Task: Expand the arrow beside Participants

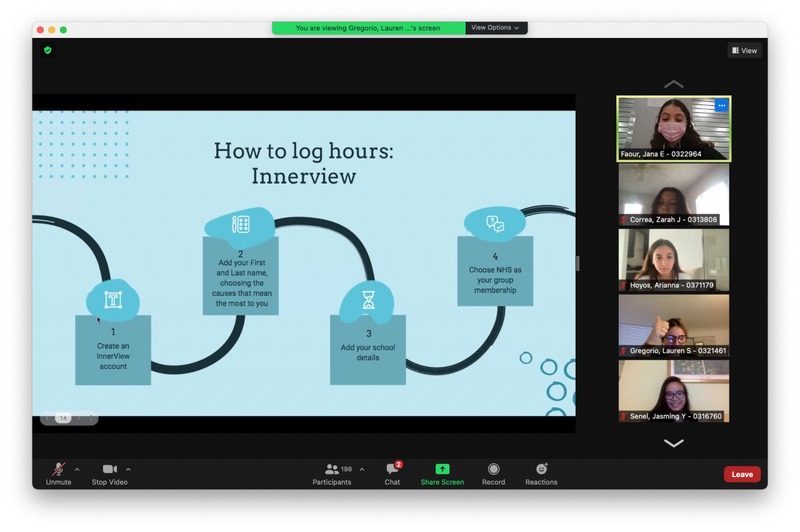Action: coord(362,470)
